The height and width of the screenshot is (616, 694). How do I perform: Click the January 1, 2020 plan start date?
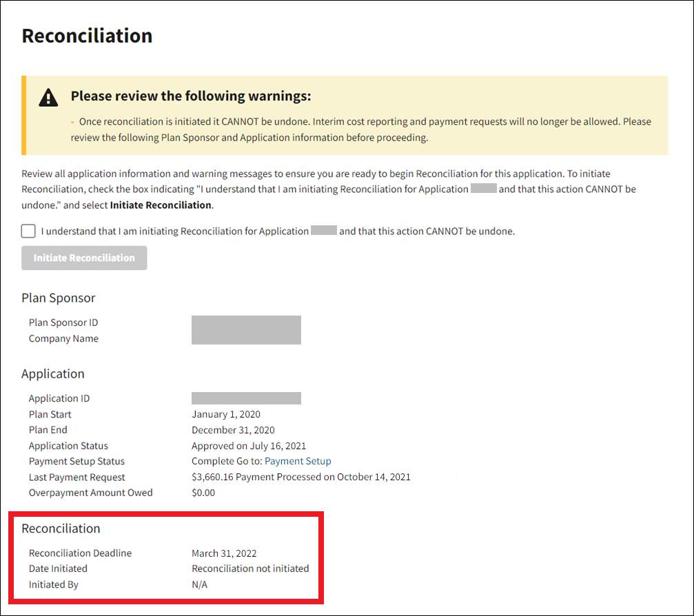tap(226, 414)
